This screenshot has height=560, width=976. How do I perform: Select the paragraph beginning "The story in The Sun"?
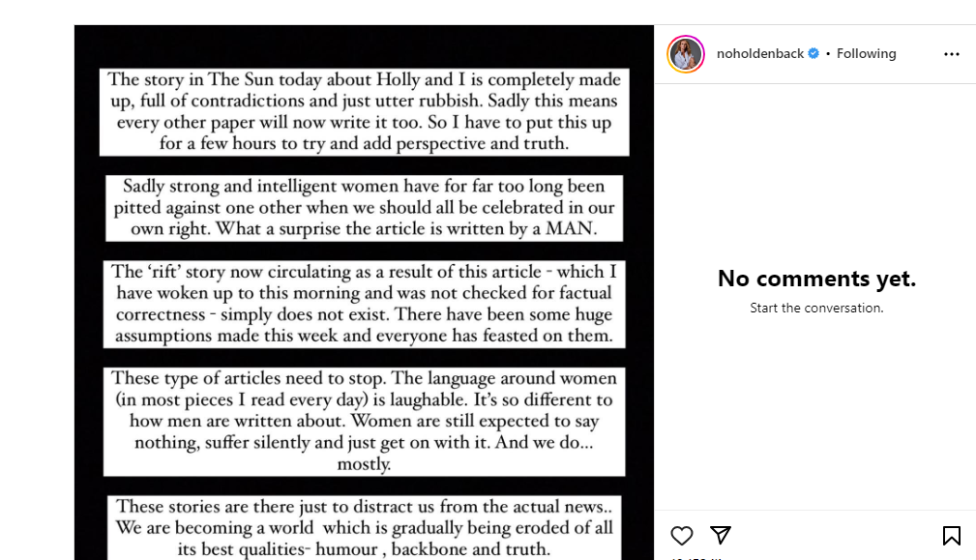click(x=364, y=111)
